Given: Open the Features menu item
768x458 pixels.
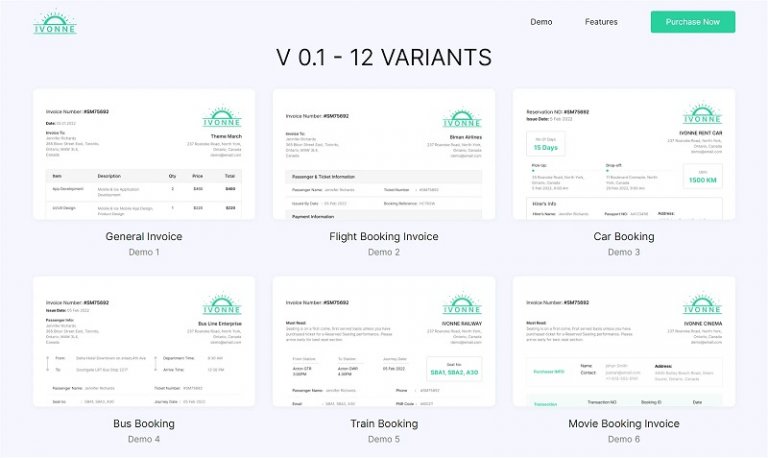Looking at the screenshot, I should click(x=601, y=22).
